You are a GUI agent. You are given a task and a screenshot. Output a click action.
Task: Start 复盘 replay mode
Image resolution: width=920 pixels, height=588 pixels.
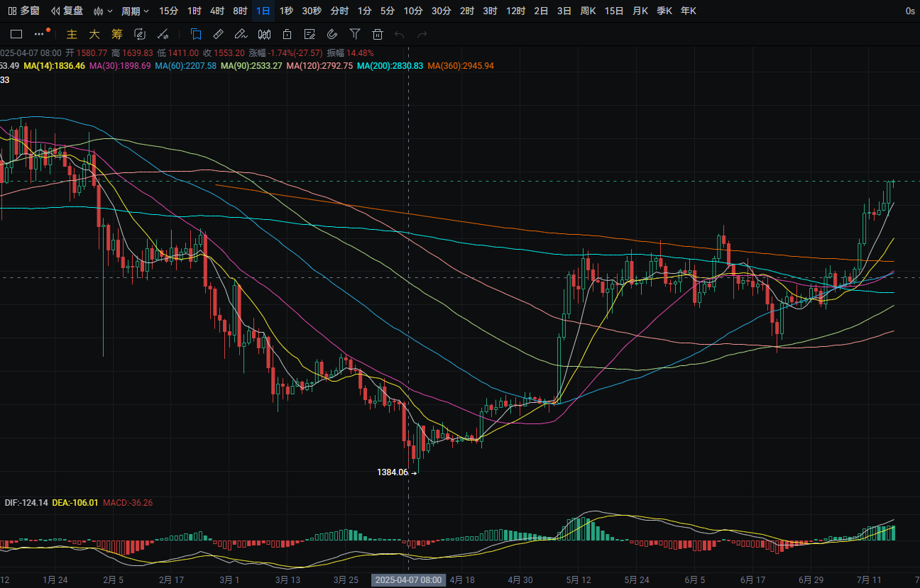click(x=67, y=11)
